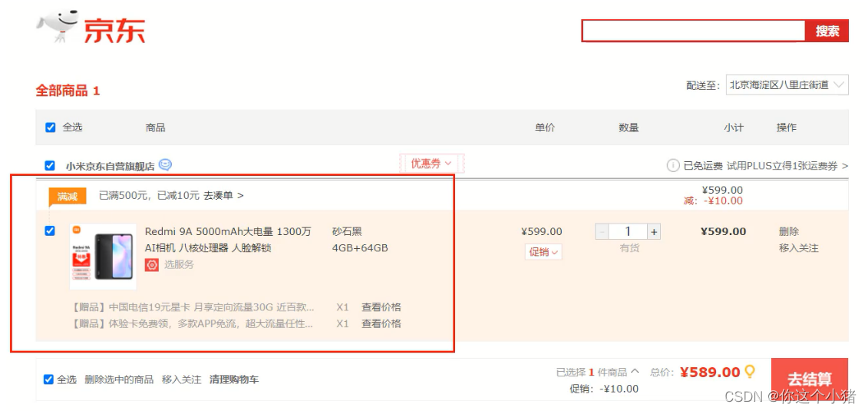Click 清理购物车 link
Image resolution: width=868 pixels, height=411 pixels.
233,380
